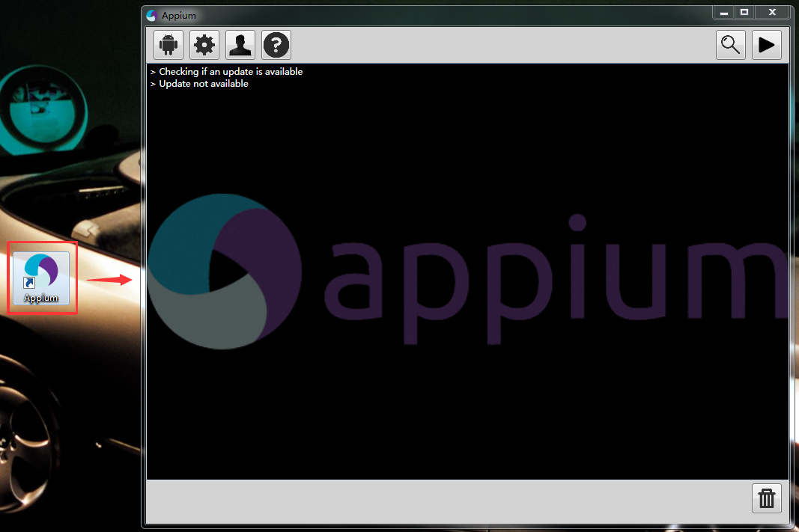799x532 pixels.
Task: Click the Appium logo in title bar
Action: click(151, 16)
